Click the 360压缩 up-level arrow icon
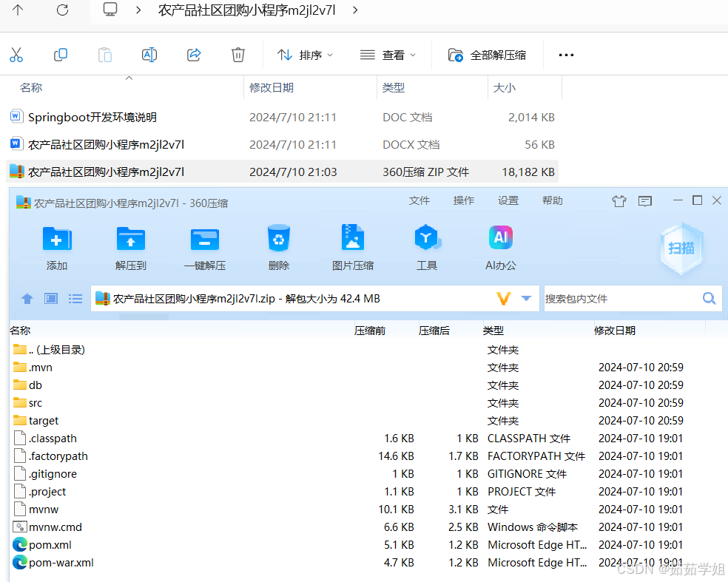This screenshot has height=582, width=728. point(27,299)
